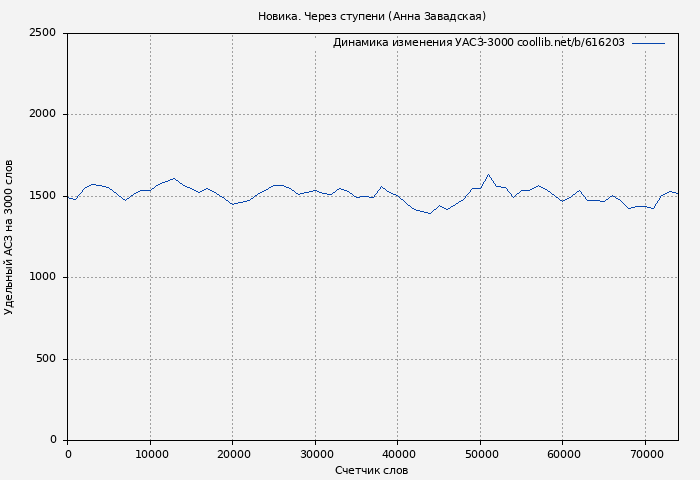Click the y-axis label "Удельный АСЗ на 3000 слов"

[10, 237]
